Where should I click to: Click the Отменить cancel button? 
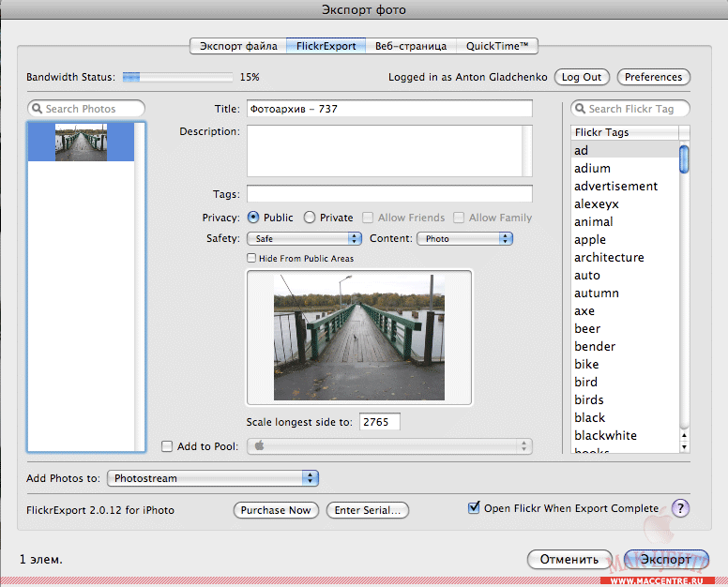(x=569, y=559)
